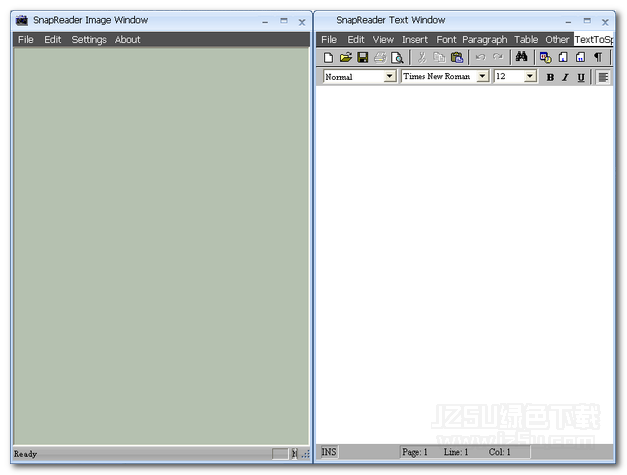Toggle Bold formatting
Image resolution: width=627 pixels, height=475 pixels.
pos(550,77)
